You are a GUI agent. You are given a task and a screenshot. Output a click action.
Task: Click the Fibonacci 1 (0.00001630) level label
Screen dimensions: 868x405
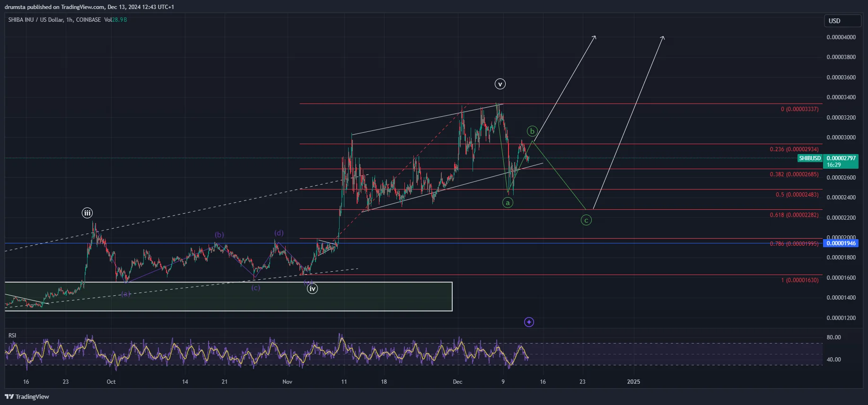(799, 280)
